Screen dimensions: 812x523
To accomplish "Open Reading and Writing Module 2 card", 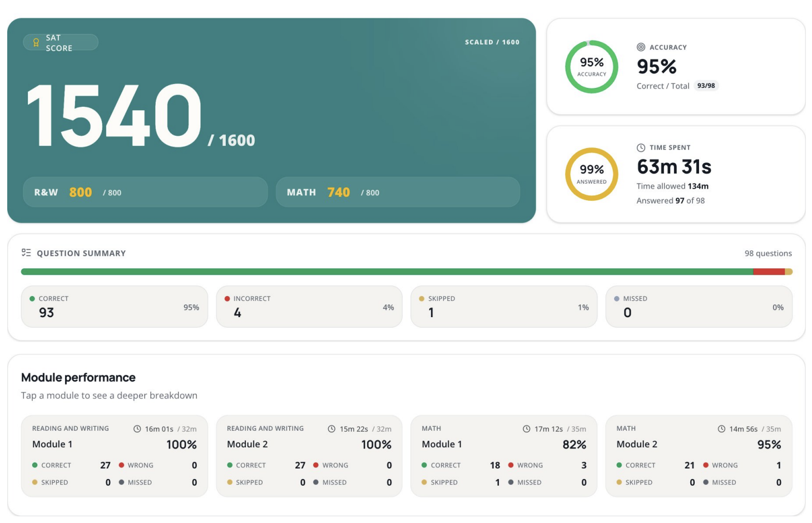I will click(309, 456).
